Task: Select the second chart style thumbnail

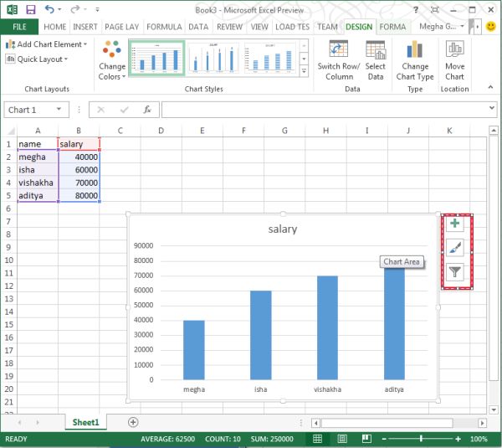Action: pyautogui.click(x=213, y=58)
